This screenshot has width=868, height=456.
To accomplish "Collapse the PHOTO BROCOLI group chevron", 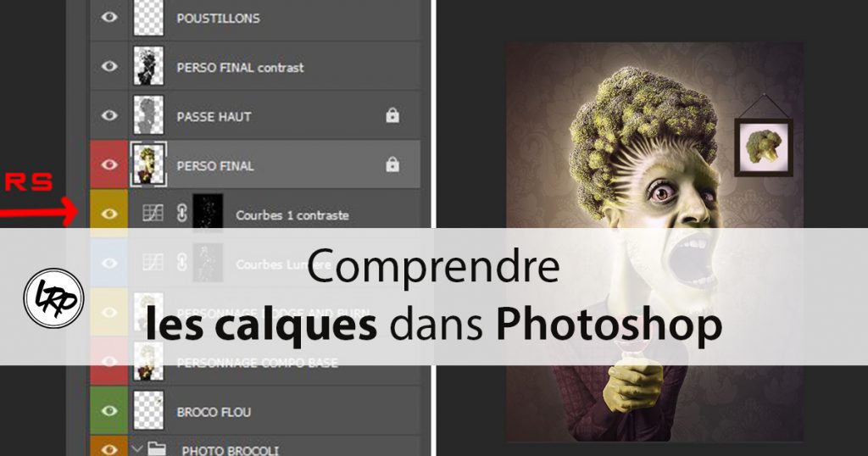I will [137, 449].
